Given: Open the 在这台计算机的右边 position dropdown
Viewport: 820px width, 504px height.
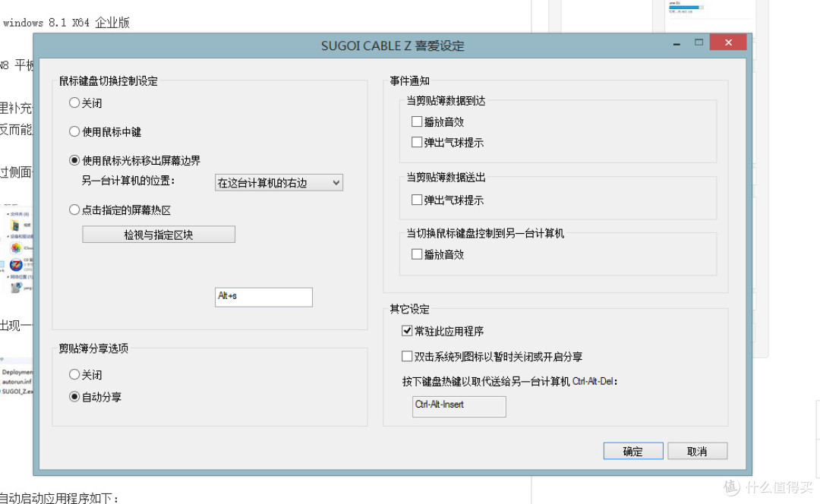Looking at the screenshot, I should [x=279, y=182].
